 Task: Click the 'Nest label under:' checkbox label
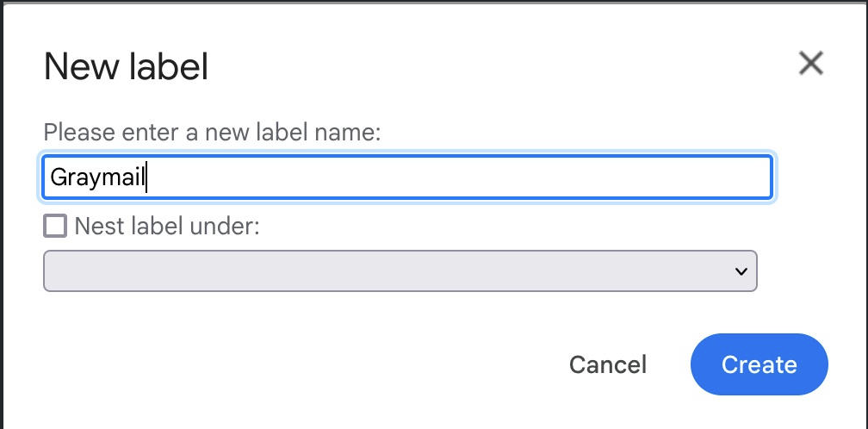(167, 226)
